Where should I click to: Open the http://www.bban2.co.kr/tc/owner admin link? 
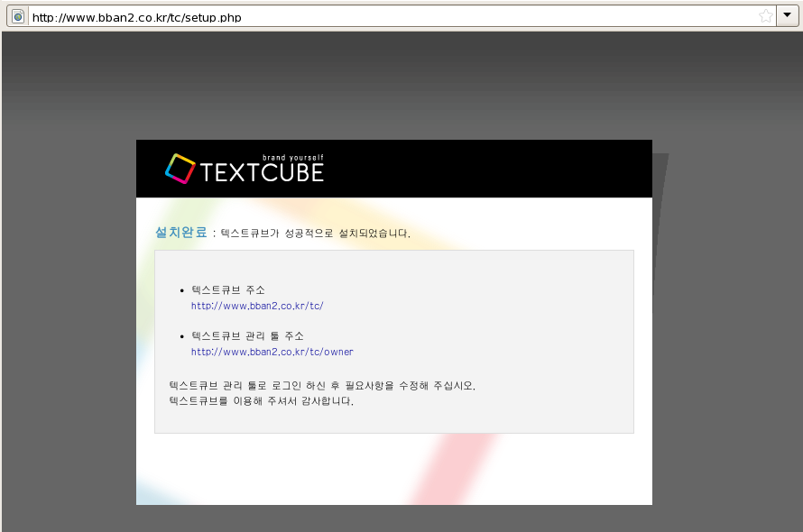272,352
